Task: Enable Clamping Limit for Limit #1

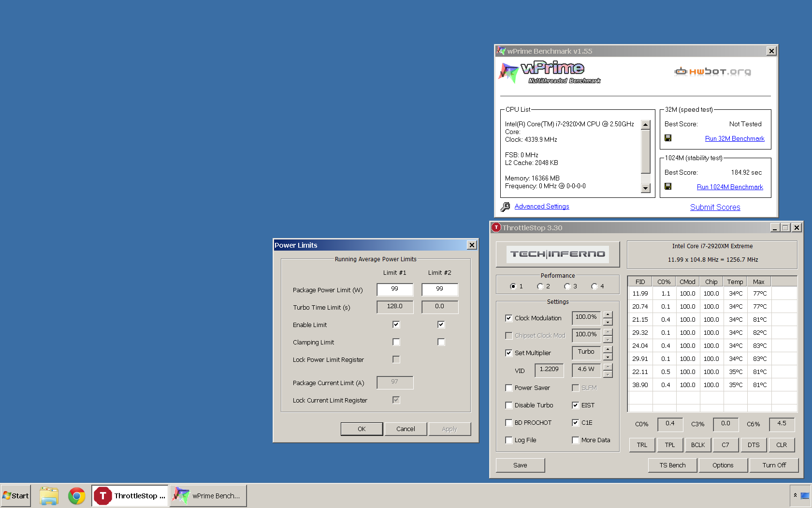Action: coord(396,342)
